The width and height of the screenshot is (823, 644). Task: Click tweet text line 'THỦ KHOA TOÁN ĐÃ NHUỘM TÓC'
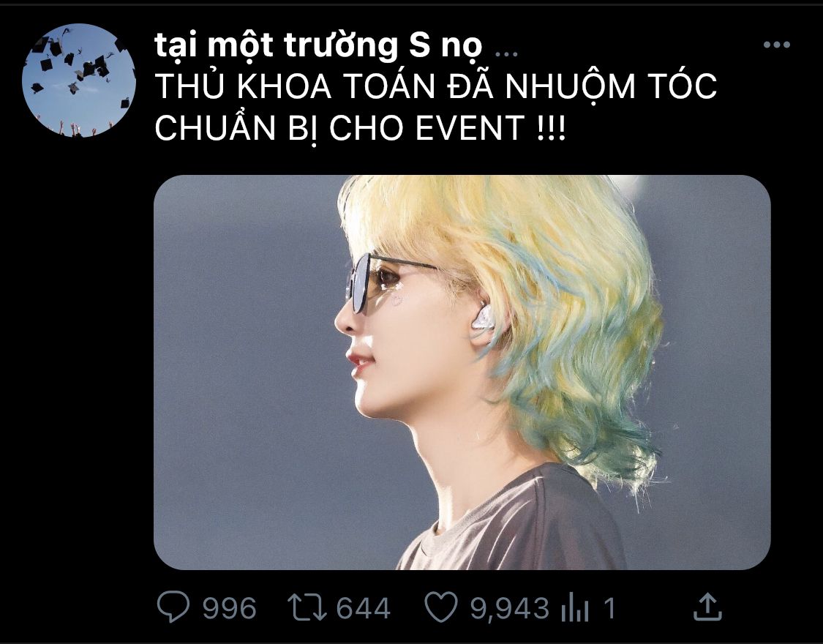[436, 86]
